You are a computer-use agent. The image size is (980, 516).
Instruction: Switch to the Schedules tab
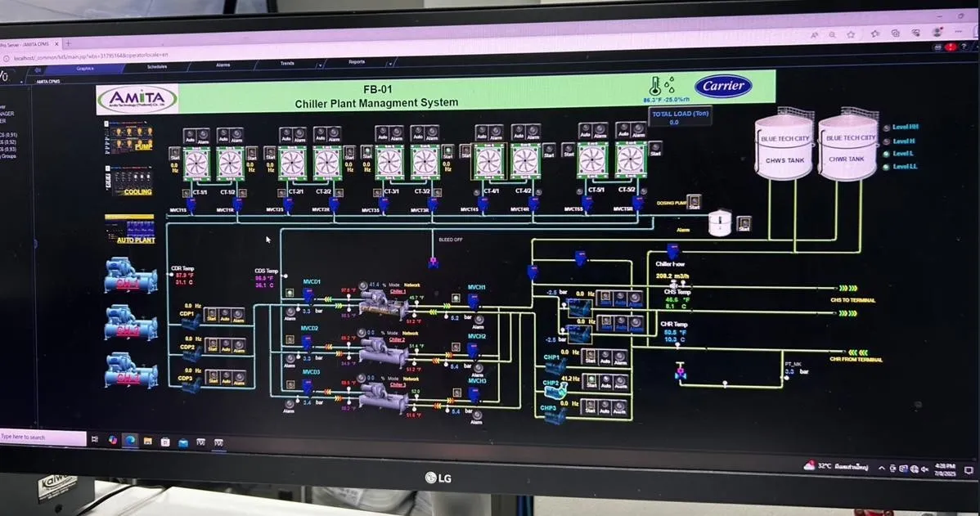(x=157, y=67)
